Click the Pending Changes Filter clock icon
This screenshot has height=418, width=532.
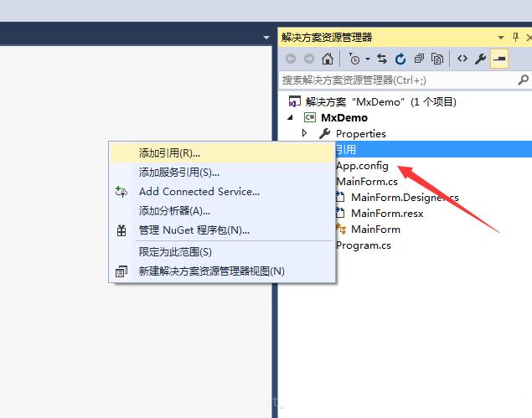tap(355, 59)
